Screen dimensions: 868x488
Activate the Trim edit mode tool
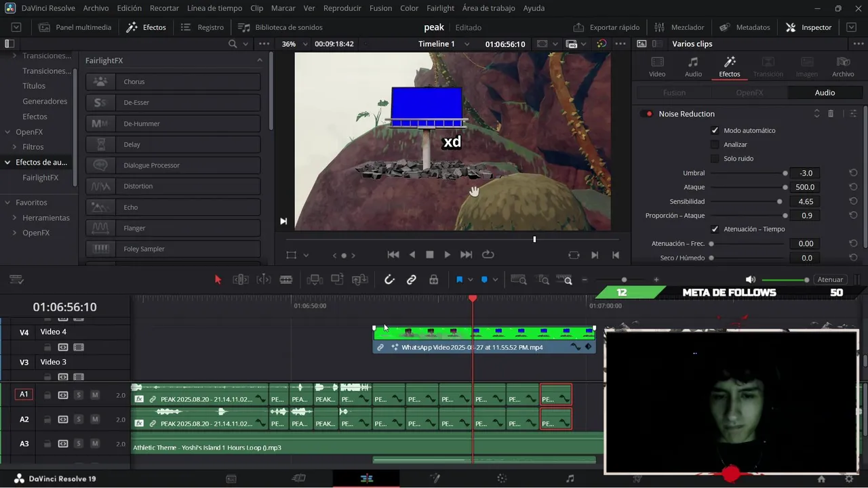click(x=240, y=279)
